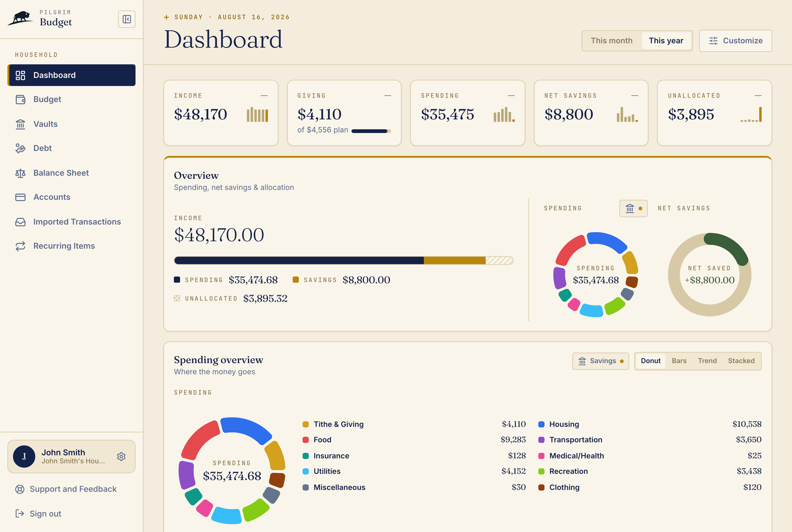792x532 pixels.
Task: Open the Budget wallet icon
Action: click(x=20, y=99)
